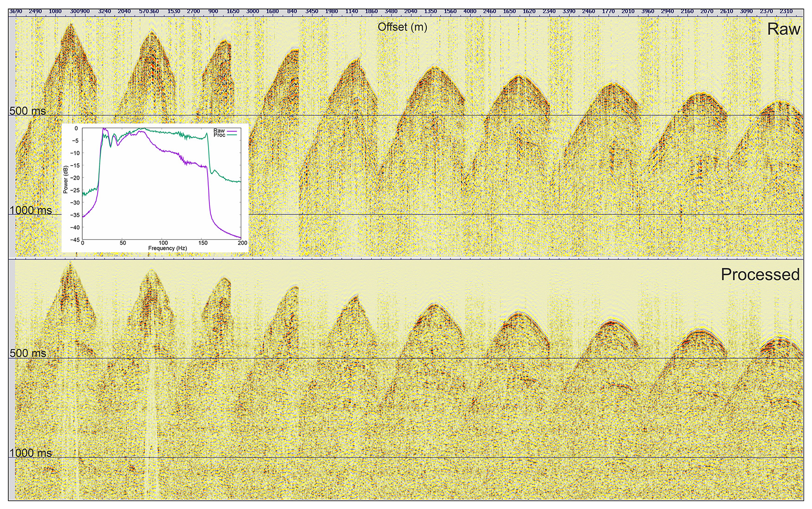Select the "Raw" panel title label
Screen dimensions: 812x509
pos(783,29)
